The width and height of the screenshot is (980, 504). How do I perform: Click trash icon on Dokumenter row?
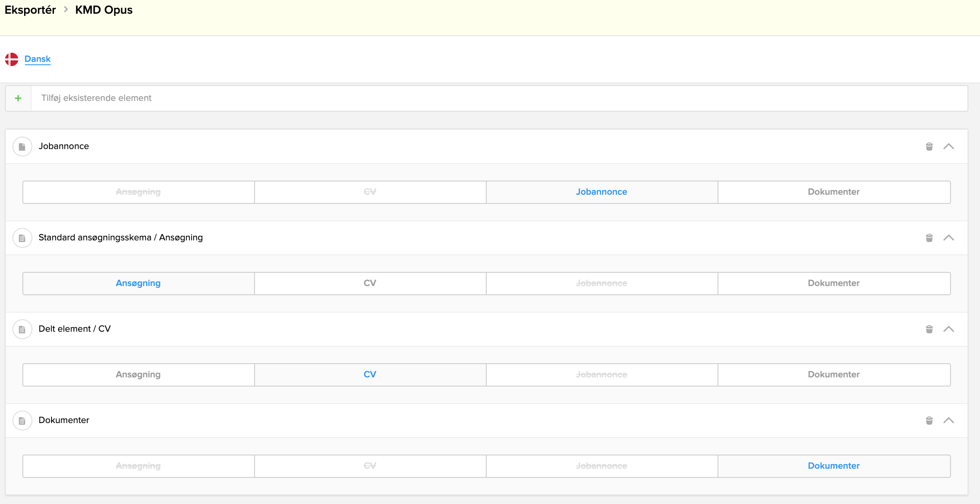point(929,421)
